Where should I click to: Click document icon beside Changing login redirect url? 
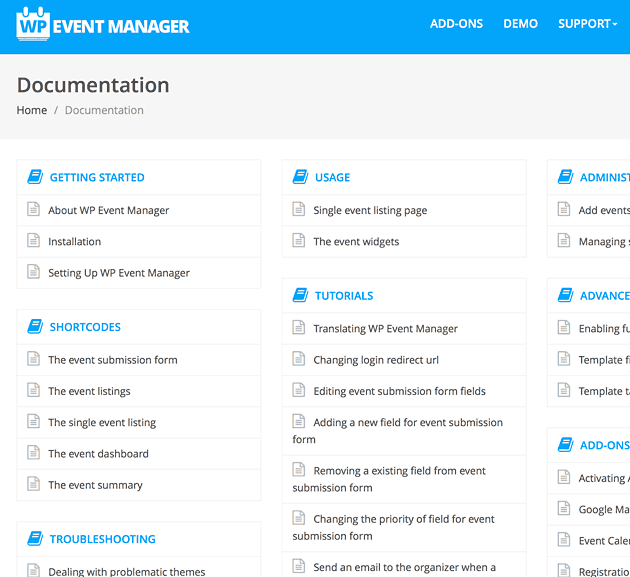(x=299, y=358)
